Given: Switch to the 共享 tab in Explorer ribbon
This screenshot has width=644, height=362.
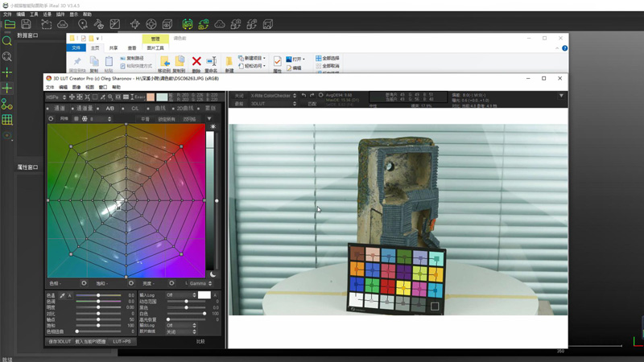Looking at the screenshot, I should coord(114,48).
